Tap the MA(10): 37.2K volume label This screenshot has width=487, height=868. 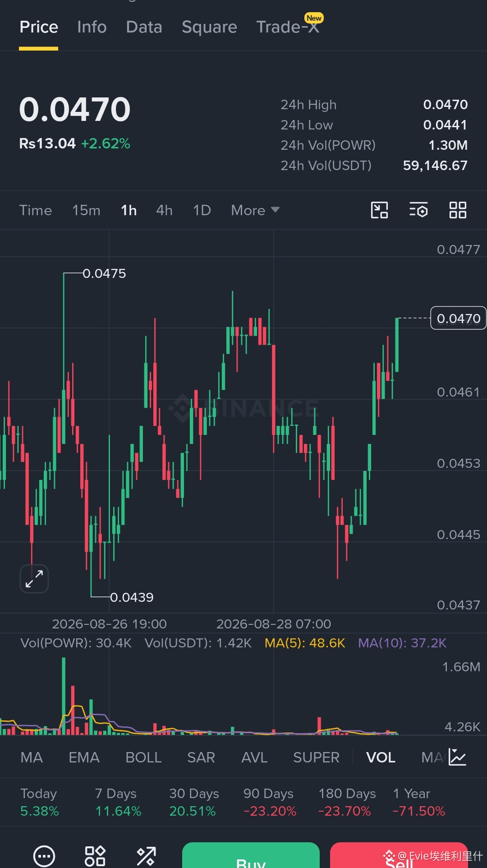pyautogui.click(x=402, y=643)
